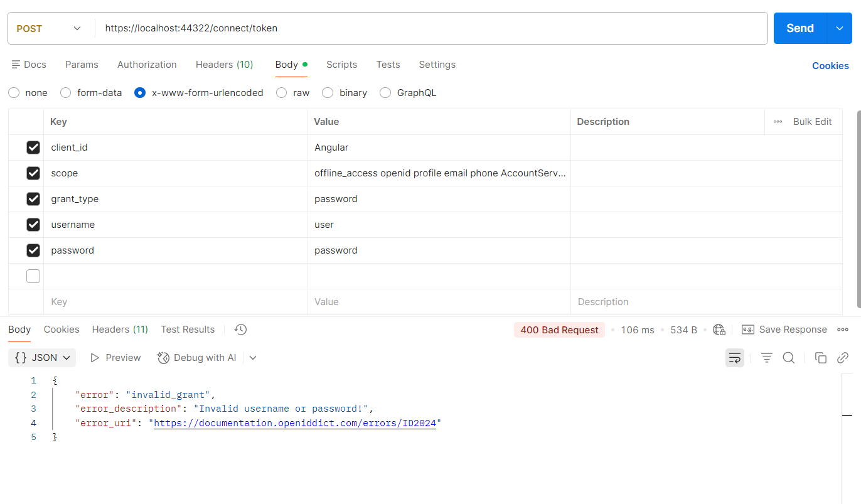Screen dimensions: 861x504
Task: Open the POST method dropdown
Action: pos(50,28)
